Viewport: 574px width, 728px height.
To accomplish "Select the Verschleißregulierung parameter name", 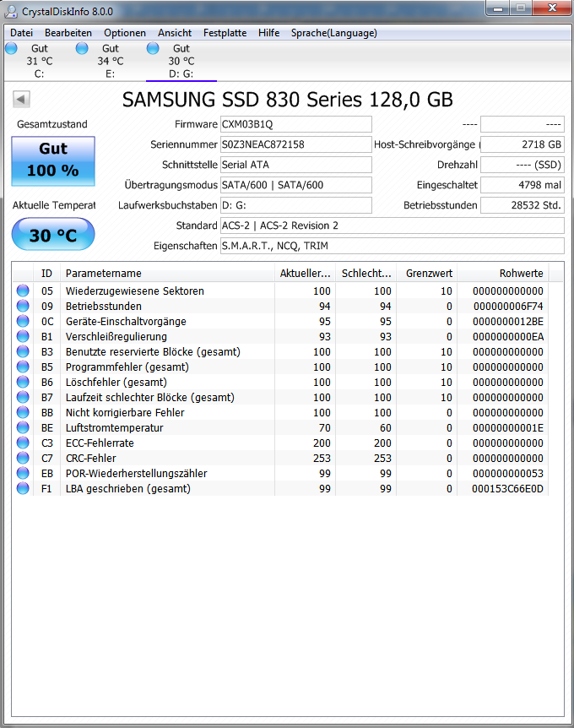I will (116, 337).
